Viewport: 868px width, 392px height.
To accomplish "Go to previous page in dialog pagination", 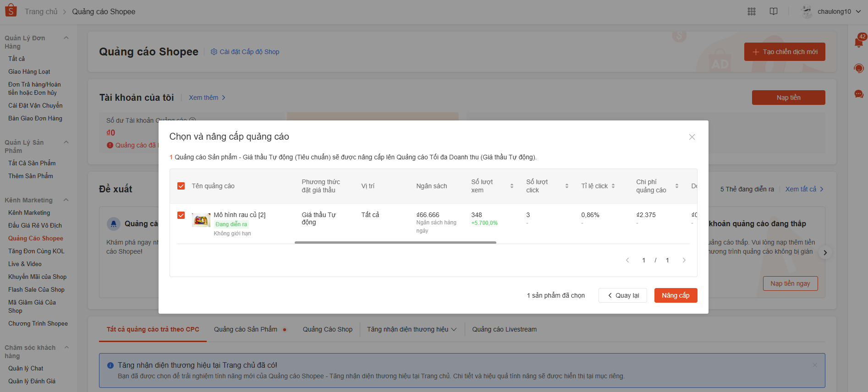I will [627, 260].
